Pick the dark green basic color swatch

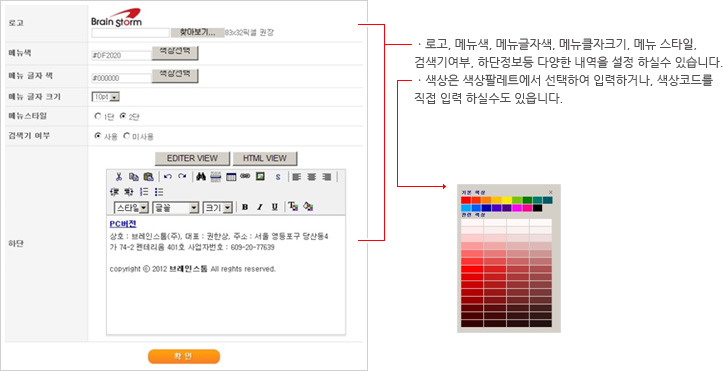(x=527, y=200)
